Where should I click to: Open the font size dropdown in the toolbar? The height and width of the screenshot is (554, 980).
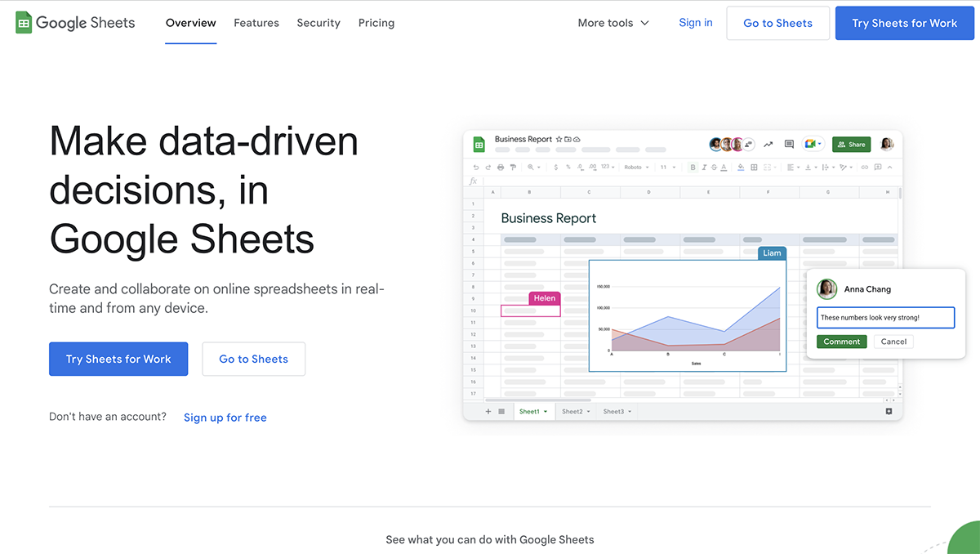point(669,166)
